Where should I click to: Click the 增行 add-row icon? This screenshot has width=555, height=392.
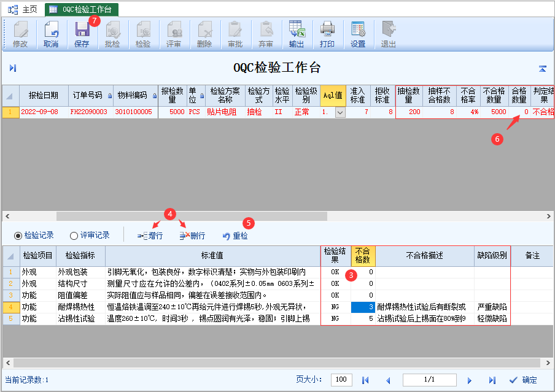coord(150,236)
